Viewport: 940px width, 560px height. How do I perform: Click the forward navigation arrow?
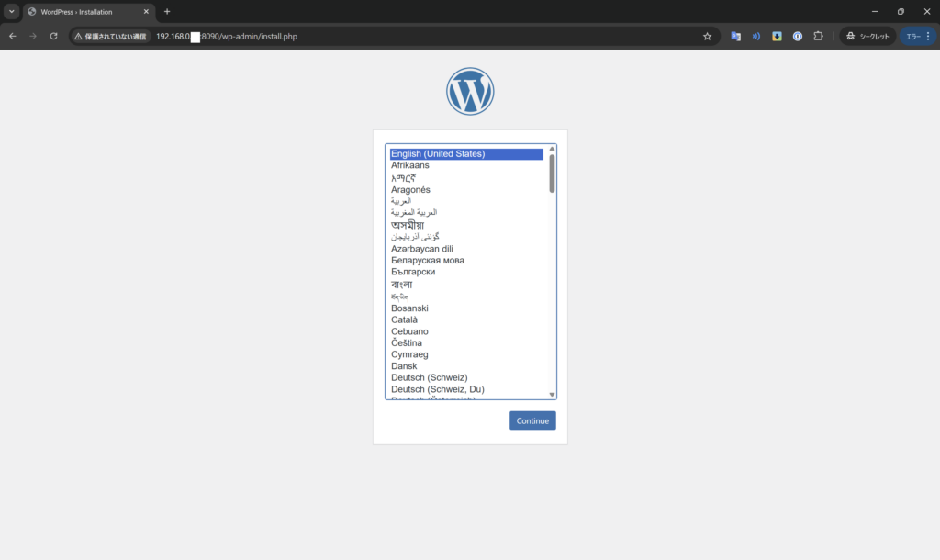(x=32, y=36)
